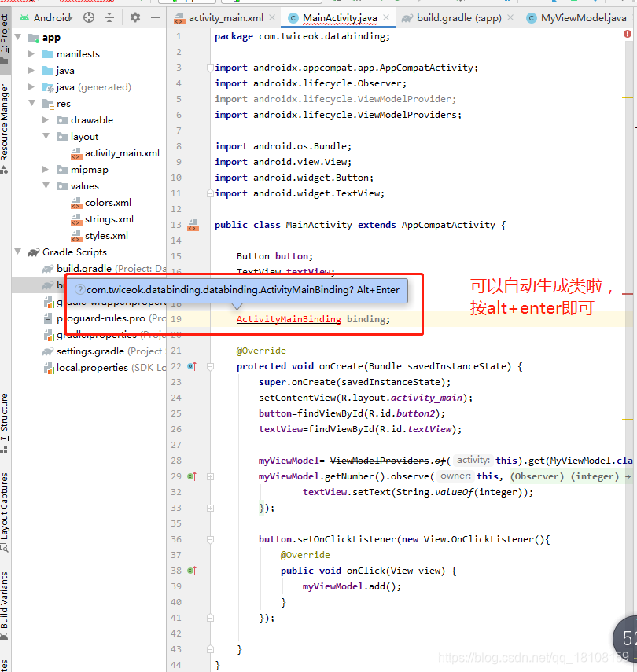Close the MainActivity.java tab
Screen dimensions: 637x672
coord(386,17)
